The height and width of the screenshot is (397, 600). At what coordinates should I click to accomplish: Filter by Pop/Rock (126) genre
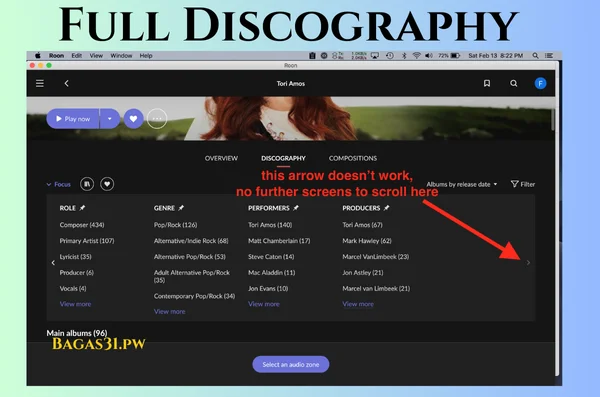point(176,225)
